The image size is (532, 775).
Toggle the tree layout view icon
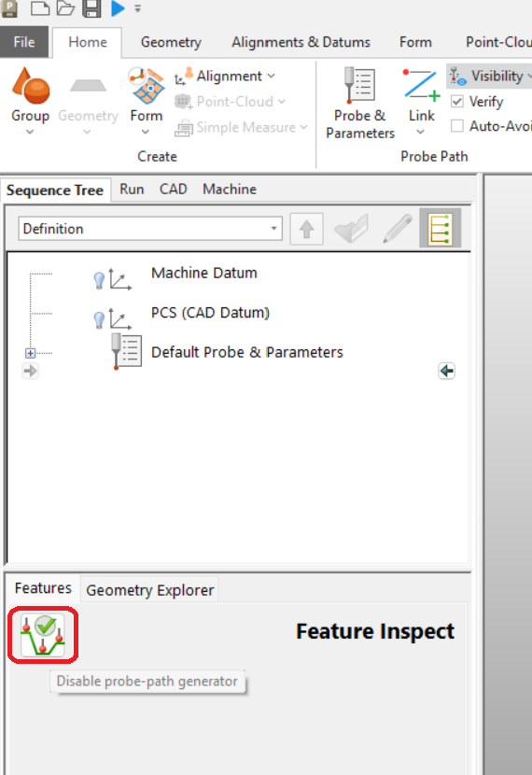pos(441,229)
